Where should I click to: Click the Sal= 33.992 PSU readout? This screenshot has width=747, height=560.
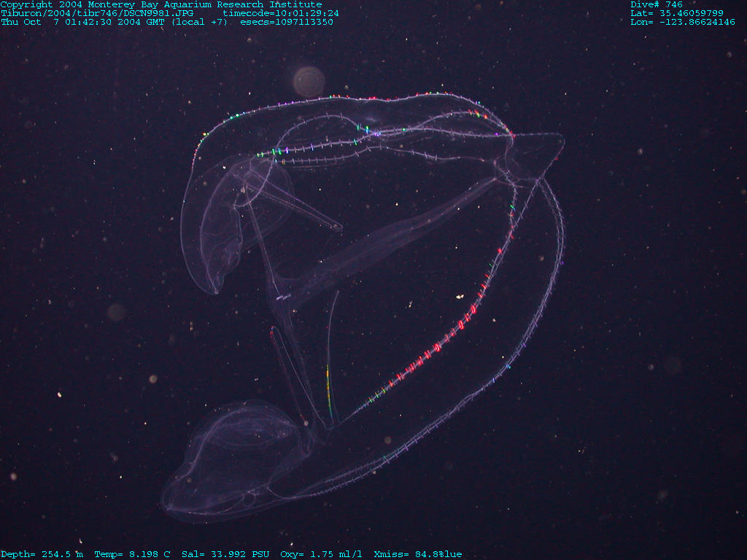coord(225,554)
